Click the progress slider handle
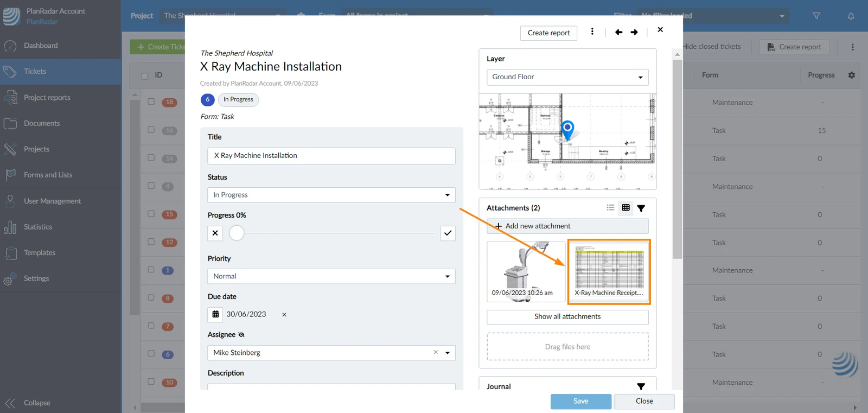868x413 pixels. coord(237,233)
